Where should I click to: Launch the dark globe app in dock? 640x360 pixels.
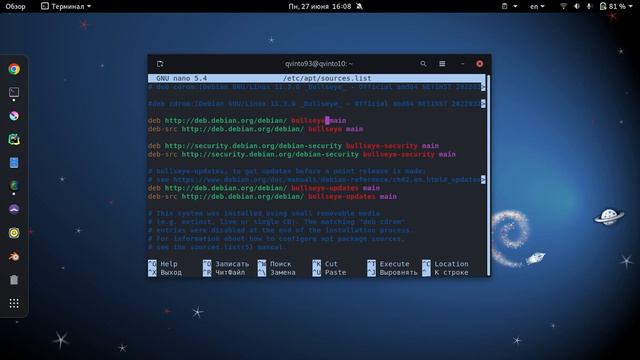tap(14, 186)
